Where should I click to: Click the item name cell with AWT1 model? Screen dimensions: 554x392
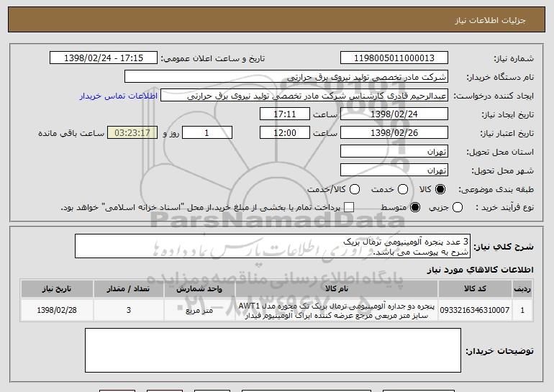tap(337, 311)
